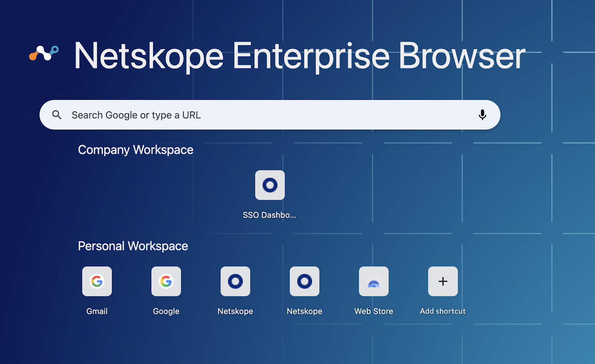
Task: Click the Gmail label text
Action: pos(97,311)
